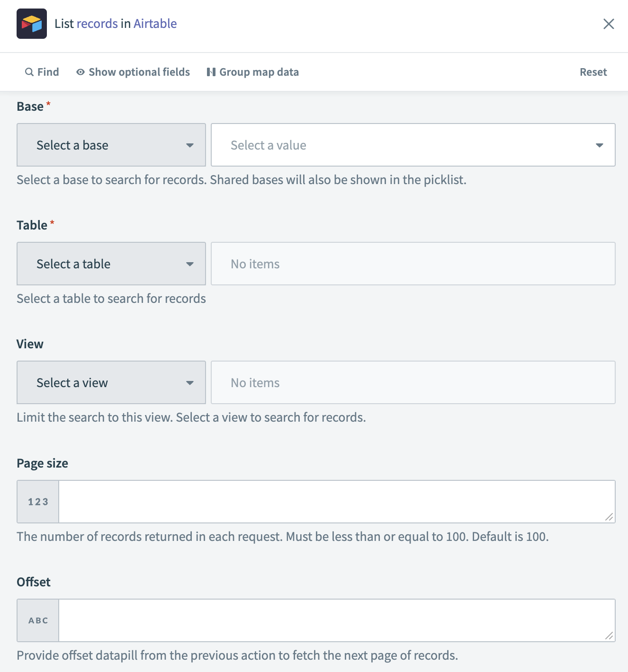Open the Select a table mode dropdown
Screen dimensions: 628x672
111,264
